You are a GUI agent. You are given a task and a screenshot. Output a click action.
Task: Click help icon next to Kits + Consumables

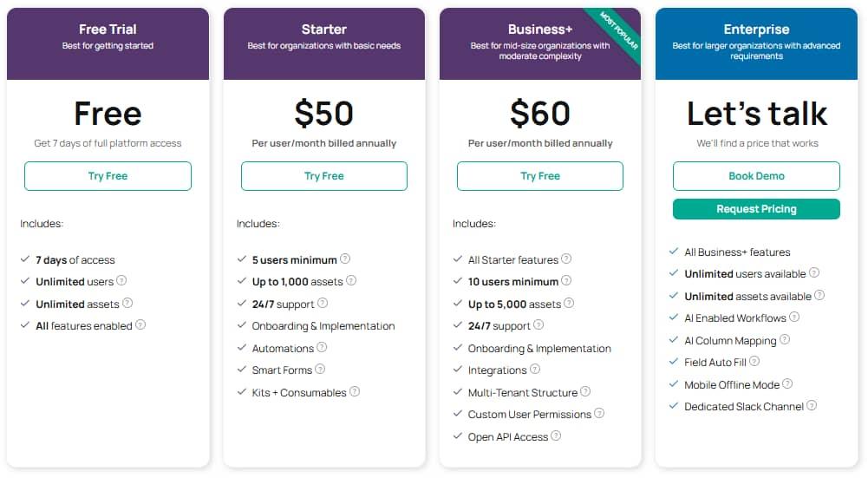coord(355,392)
